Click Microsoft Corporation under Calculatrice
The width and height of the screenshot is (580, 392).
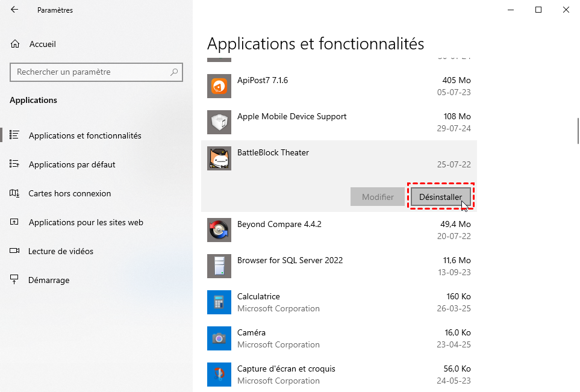(278, 308)
